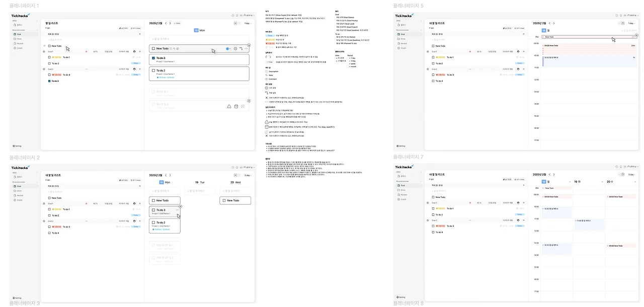Viewport: 644px width, 307px height.
Task: Click the next arrow beside 2025년 2월 in page 1
Action: pos(171,23)
